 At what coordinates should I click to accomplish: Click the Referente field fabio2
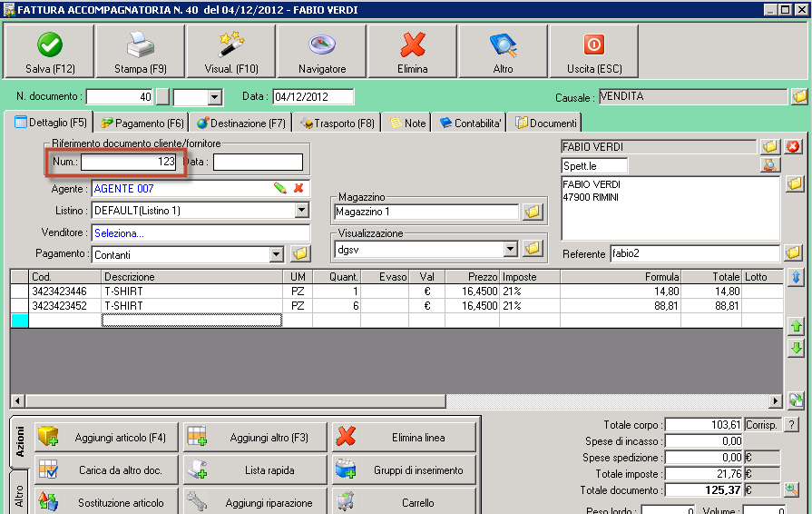695,253
